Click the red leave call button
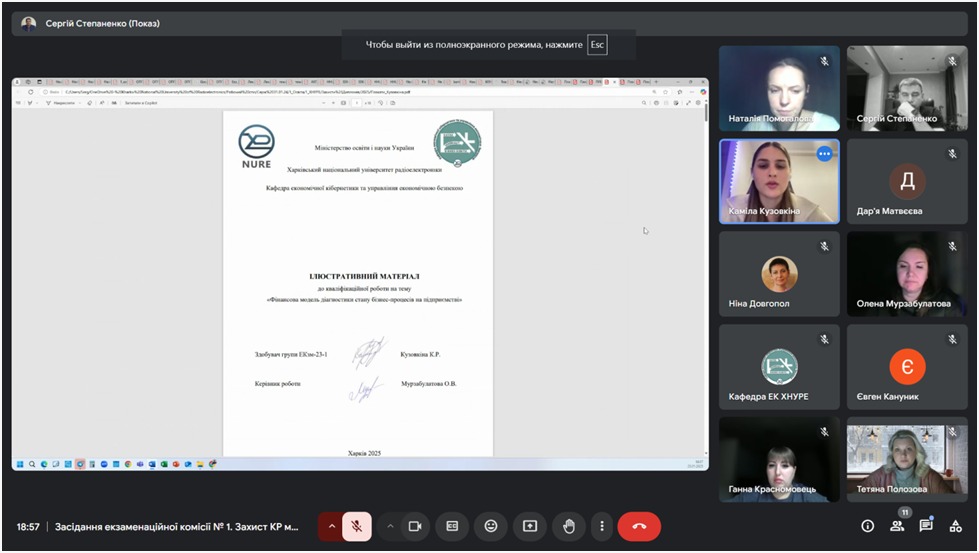This screenshot has height=553, width=979. coord(639,526)
